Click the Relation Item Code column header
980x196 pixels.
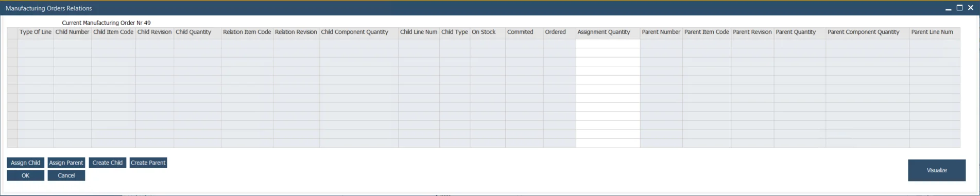coord(247,32)
